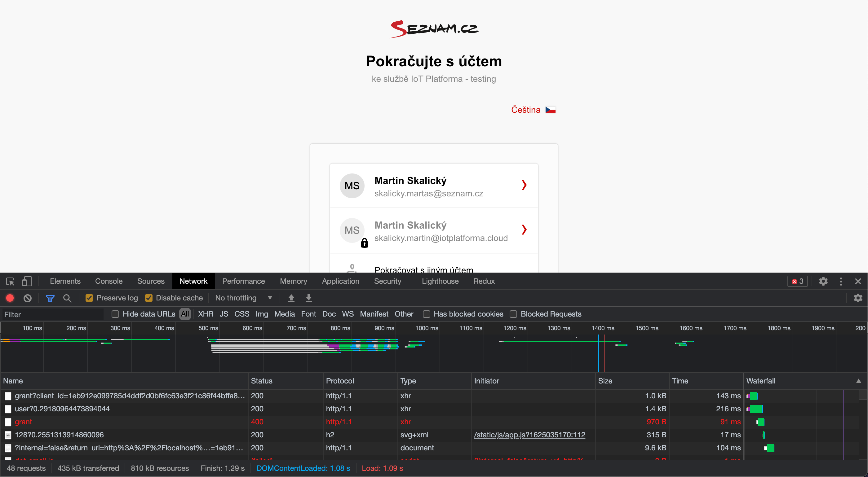
Task: Open the Čeština language selector
Action: click(533, 110)
